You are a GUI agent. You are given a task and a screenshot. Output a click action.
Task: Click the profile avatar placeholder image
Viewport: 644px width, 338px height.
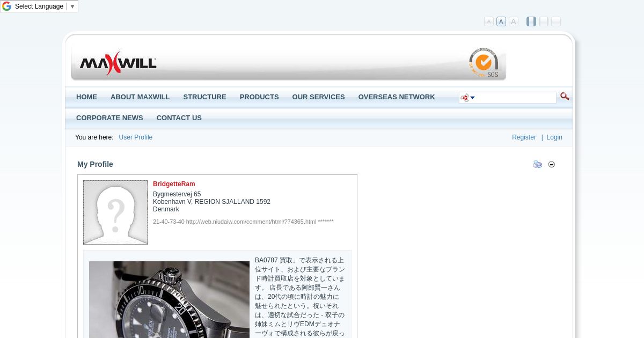click(x=115, y=212)
